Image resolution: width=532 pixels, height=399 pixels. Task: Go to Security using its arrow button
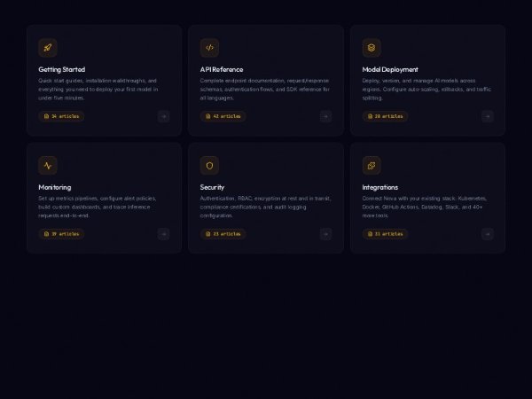click(x=325, y=234)
